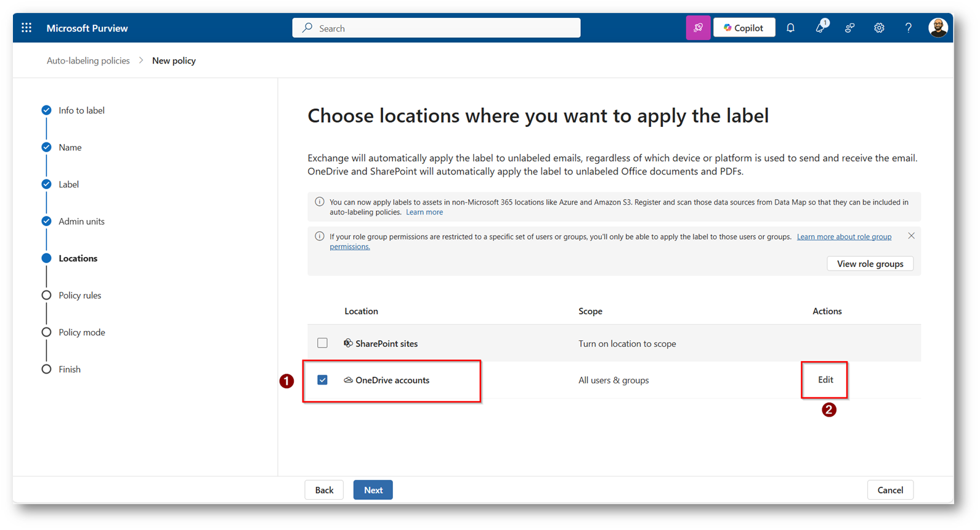Open Learn more about role group permissions

pos(844,237)
